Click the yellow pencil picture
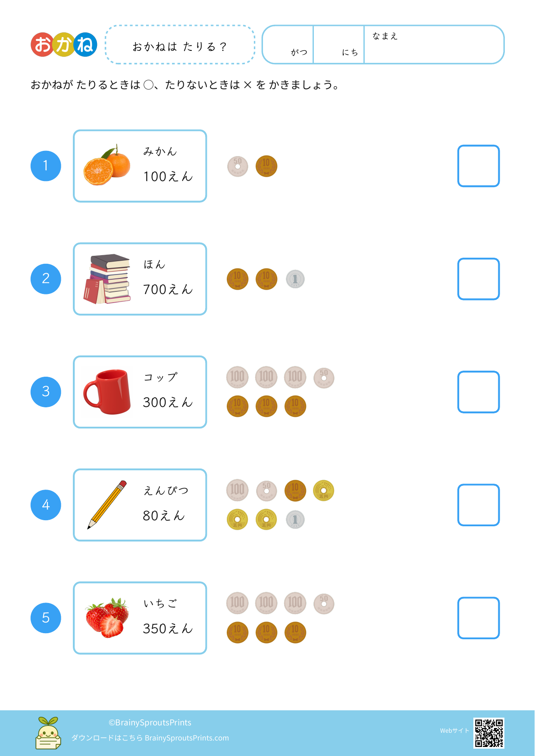The image size is (535, 756). [x=107, y=505]
